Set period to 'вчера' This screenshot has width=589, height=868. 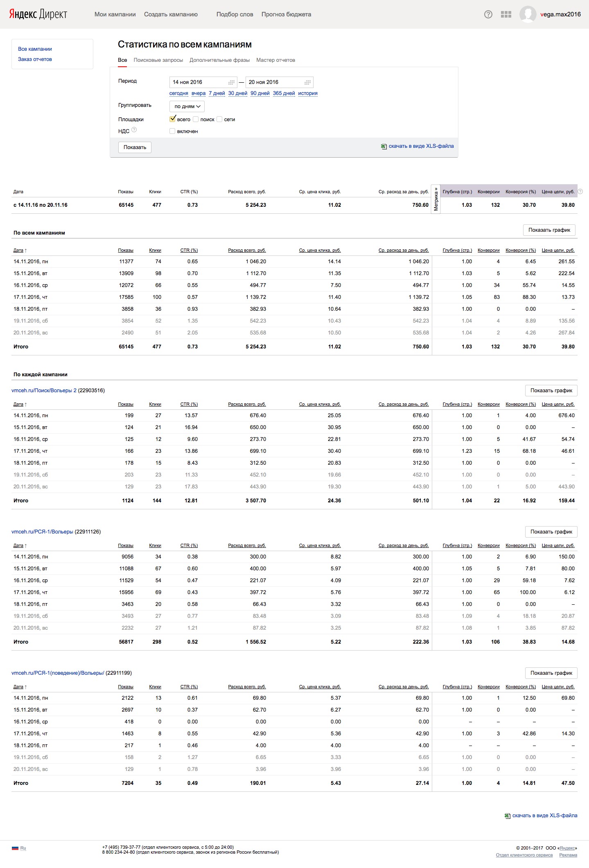tap(199, 93)
